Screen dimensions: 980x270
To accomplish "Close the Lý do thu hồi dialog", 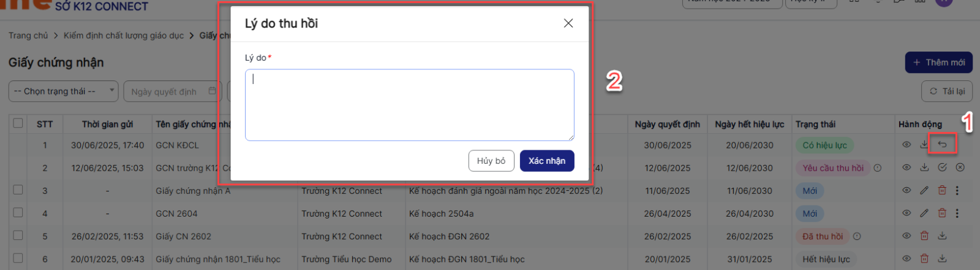I will point(568,23).
